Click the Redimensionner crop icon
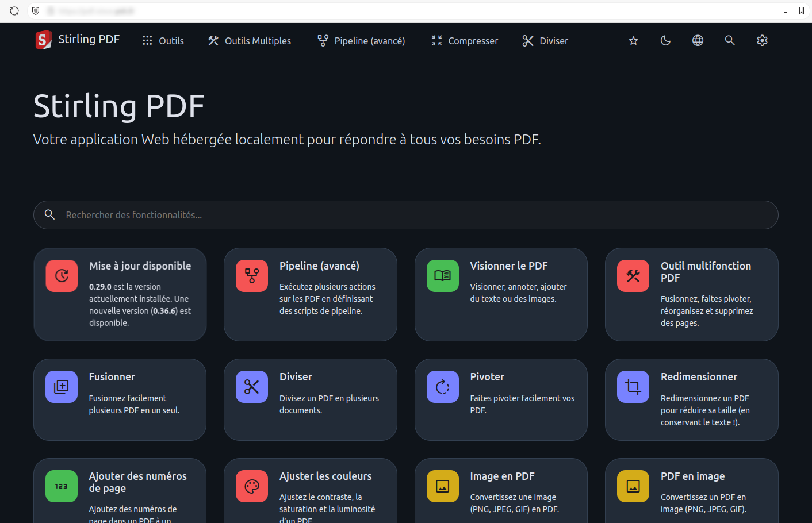This screenshot has height=523, width=812. [633, 387]
